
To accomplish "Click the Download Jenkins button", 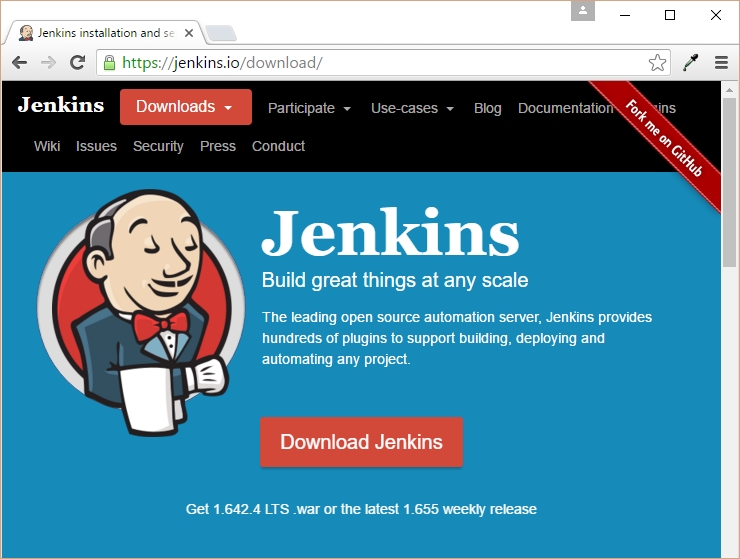I will pyautogui.click(x=362, y=442).
